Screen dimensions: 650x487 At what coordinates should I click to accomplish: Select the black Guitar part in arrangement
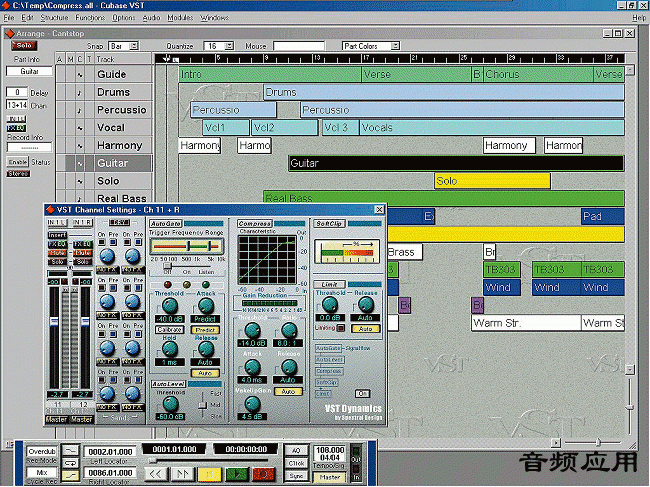(456, 163)
